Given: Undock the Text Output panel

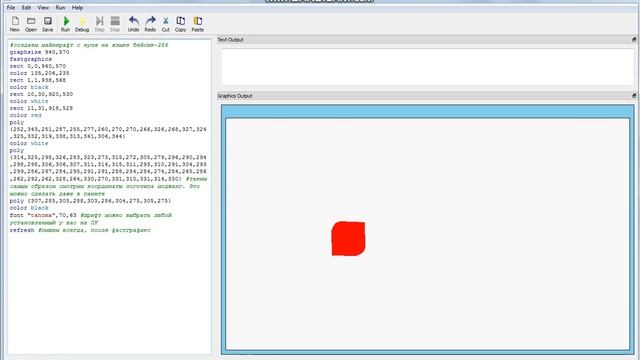Looking at the screenshot, I should [x=634, y=40].
